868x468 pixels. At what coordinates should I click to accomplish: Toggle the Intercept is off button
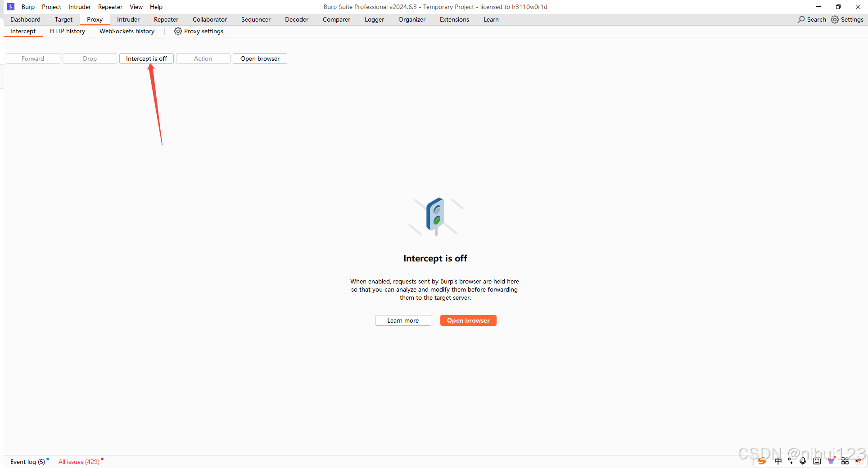(146, 58)
